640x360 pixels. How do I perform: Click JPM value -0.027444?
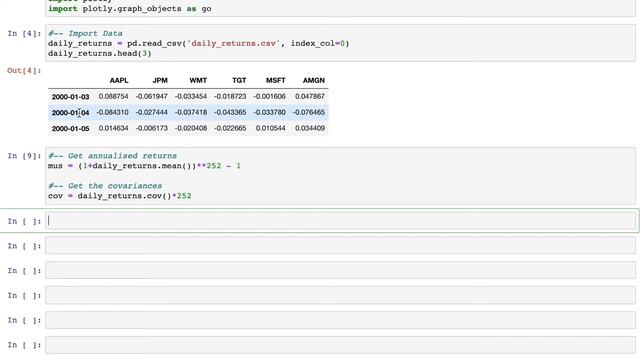(x=151, y=112)
